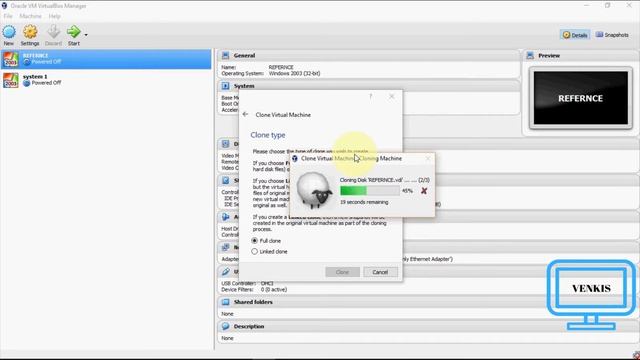Click the VirtualBox icon in progress dialog title
Image resolution: width=640 pixels, height=360 pixels.
coord(295,158)
